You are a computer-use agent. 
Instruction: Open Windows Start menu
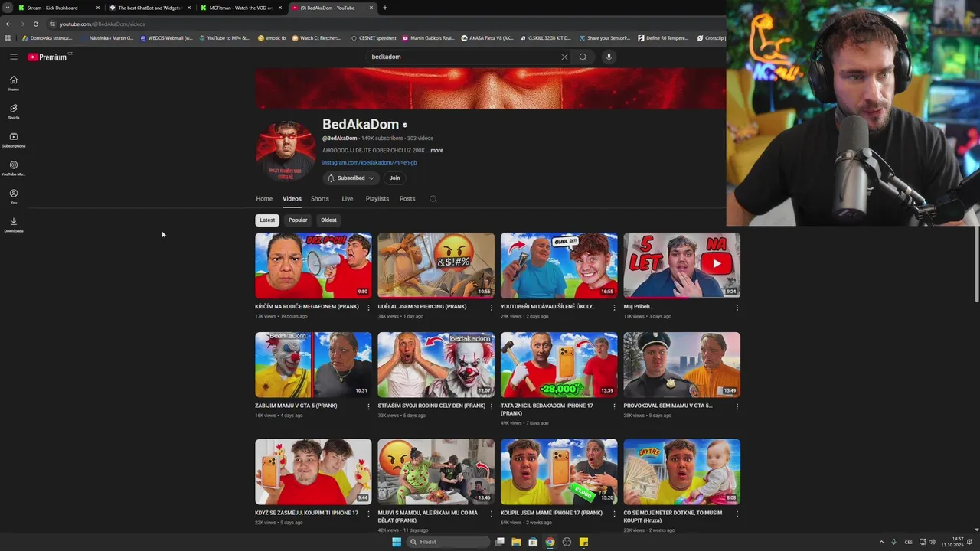click(397, 542)
